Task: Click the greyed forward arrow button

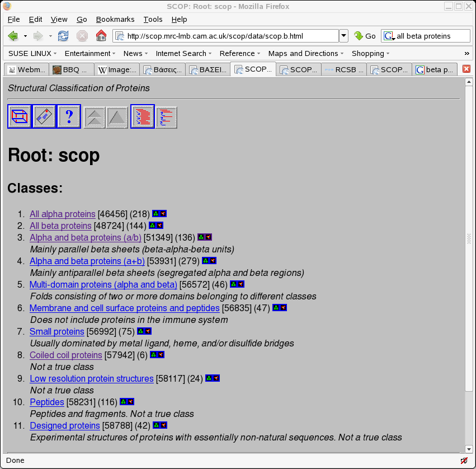Action: click(x=38, y=36)
